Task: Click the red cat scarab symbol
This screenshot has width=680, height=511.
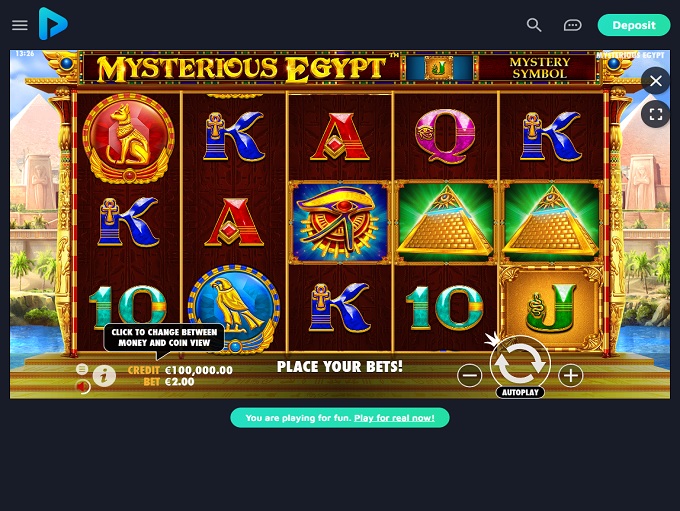Action: [128, 138]
